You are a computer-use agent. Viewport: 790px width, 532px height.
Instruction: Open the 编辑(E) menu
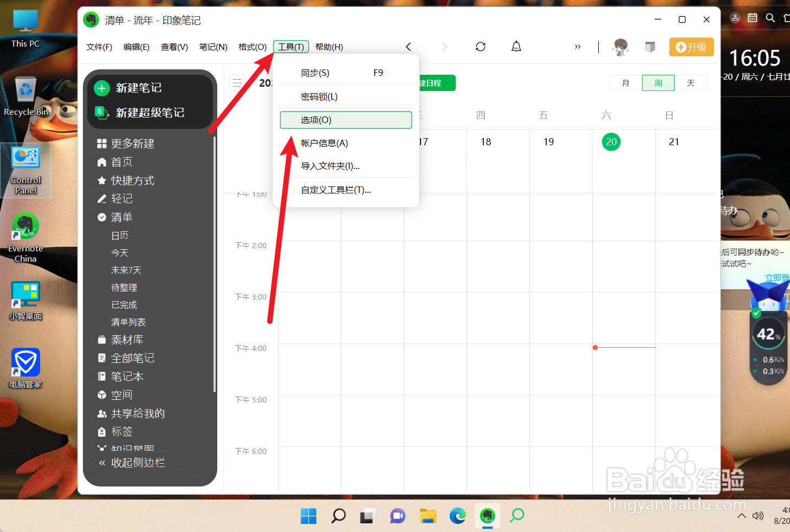pyautogui.click(x=137, y=47)
